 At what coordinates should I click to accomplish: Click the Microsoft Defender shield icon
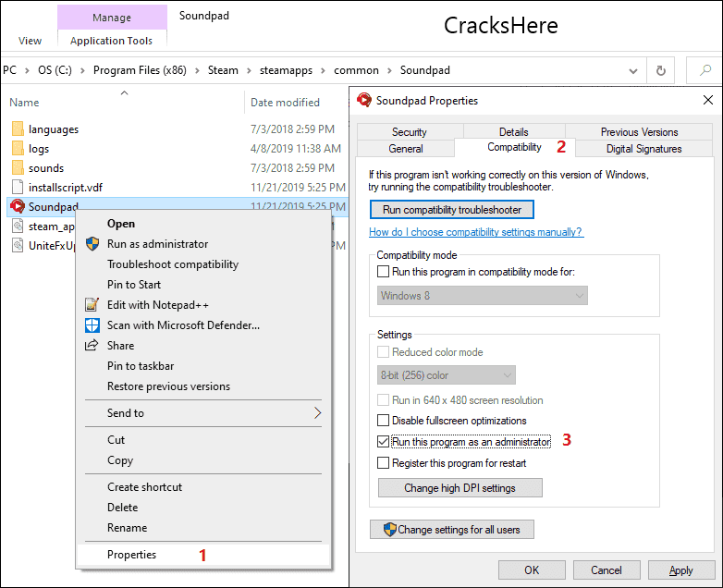92,325
